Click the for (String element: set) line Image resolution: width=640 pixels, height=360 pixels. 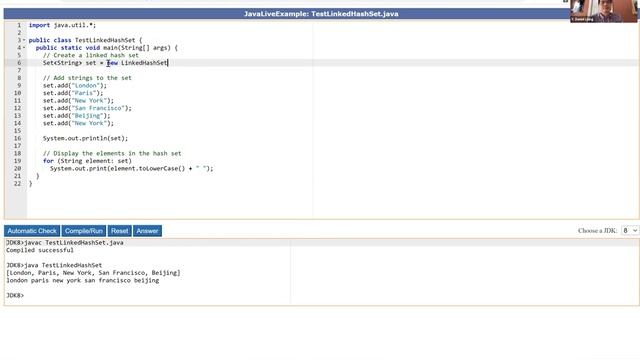pyautogui.click(x=87, y=161)
